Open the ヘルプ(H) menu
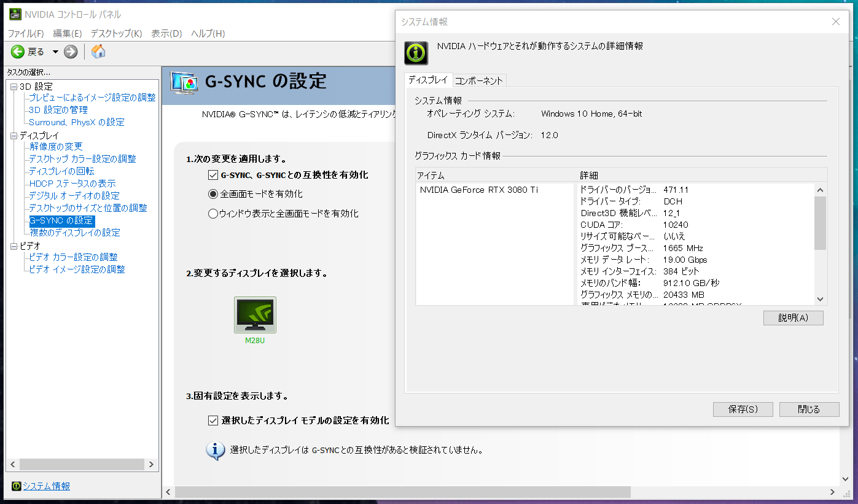The width and height of the screenshot is (858, 504). click(x=208, y=33)
